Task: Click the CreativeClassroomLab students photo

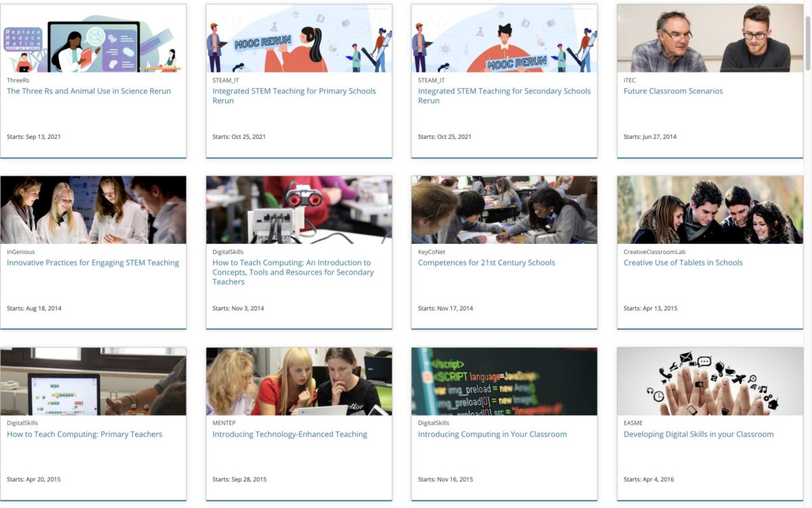Action: coord(710,210)
